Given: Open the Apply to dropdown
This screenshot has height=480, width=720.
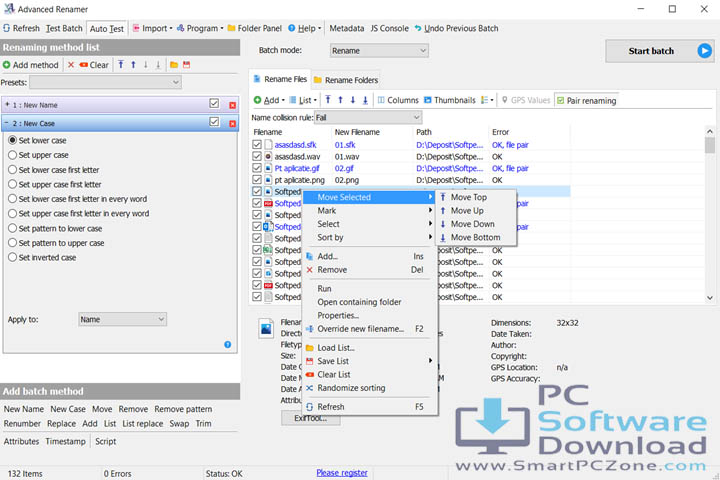Looking at the screenshot, I should 123,319.
